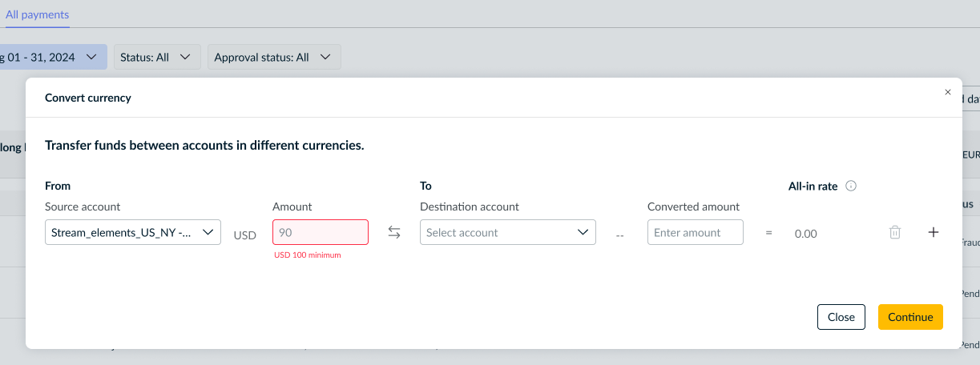Focus the Converted amount input field
The width and height of the screenshot is (980, 365).
pyautogui.click(x=696, y=232)
